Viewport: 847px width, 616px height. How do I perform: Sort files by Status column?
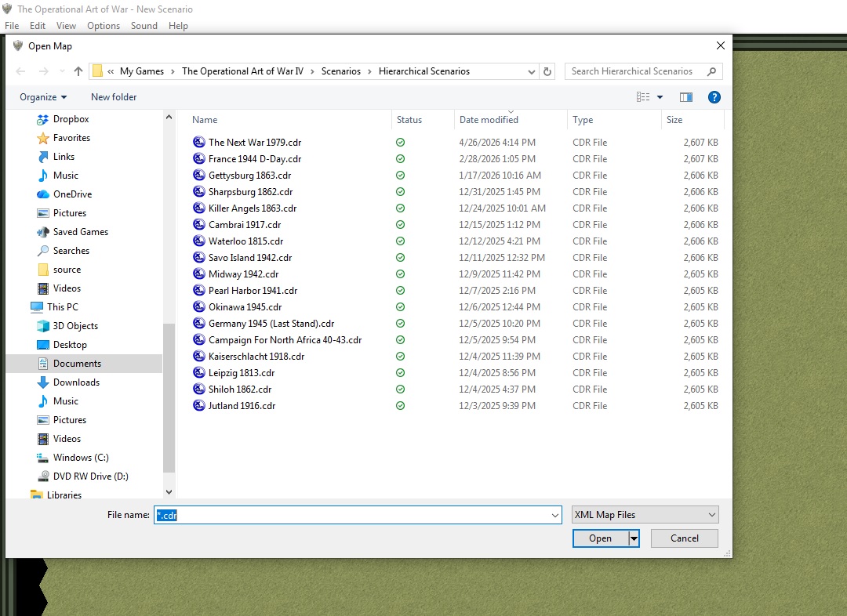(x=409, y=120)
